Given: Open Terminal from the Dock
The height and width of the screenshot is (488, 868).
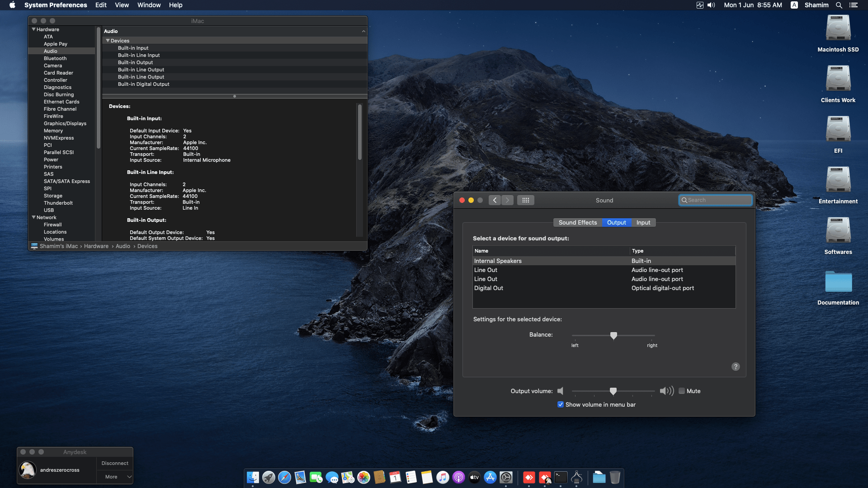Looking at the screenshot, I should [x=561, y=477].
